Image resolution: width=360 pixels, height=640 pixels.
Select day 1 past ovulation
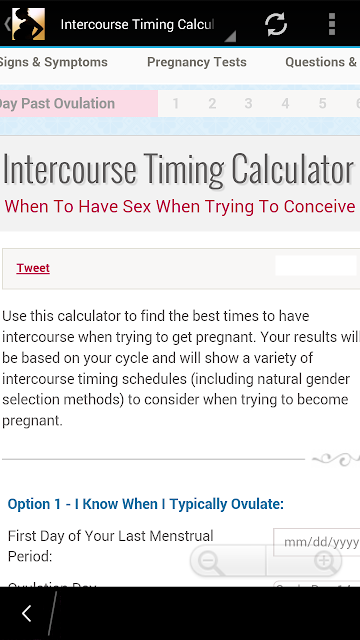point(176,104)
